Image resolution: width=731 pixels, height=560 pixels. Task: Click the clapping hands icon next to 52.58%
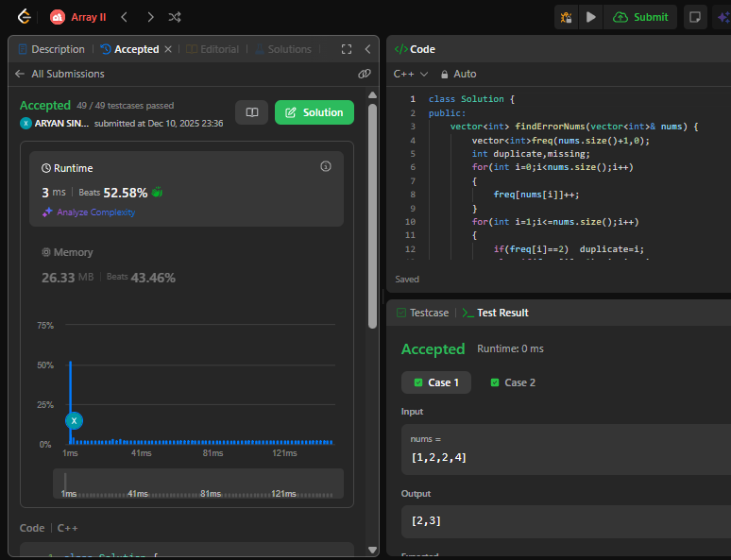(x=157, y=192)
